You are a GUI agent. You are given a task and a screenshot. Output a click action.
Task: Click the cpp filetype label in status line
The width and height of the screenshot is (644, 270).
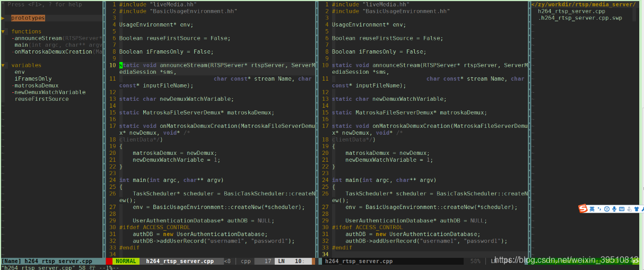pos(246,261)
